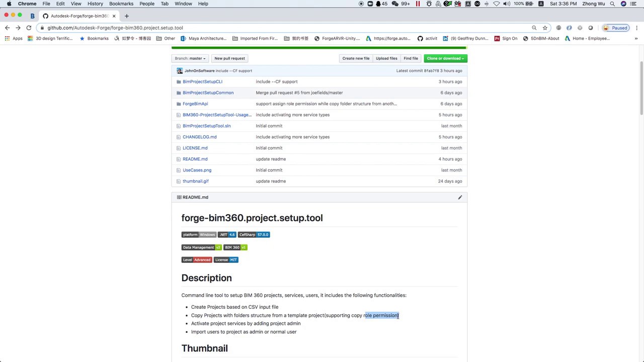Open the BimProjectSetupCommon folder link
Image resolution: width=644 pixels, height=362 pixels.
click(x=208, y=93)
